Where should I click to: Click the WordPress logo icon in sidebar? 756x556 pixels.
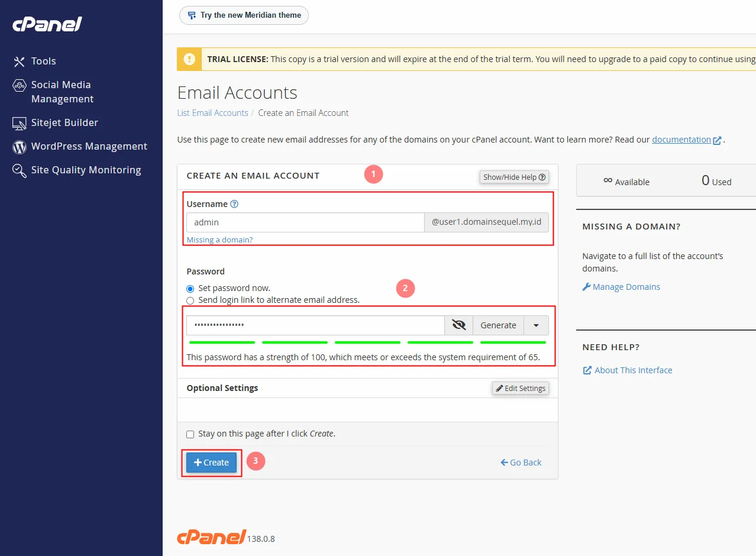click(x=20, y=146)
